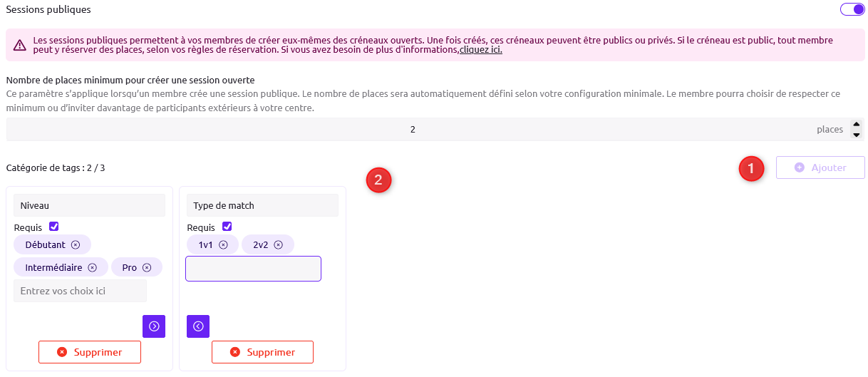
Task: Uncheck Requis for Niveau category
Action: [53, 227]
